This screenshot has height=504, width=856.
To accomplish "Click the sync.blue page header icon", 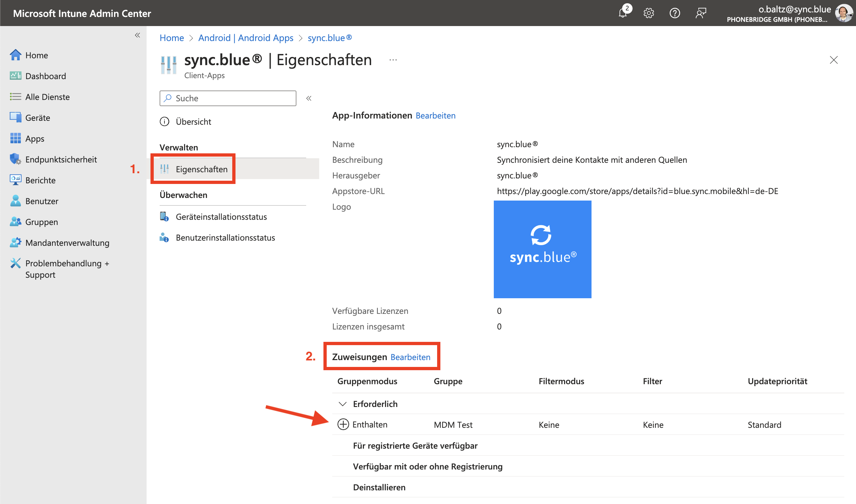I will point(168,65).
